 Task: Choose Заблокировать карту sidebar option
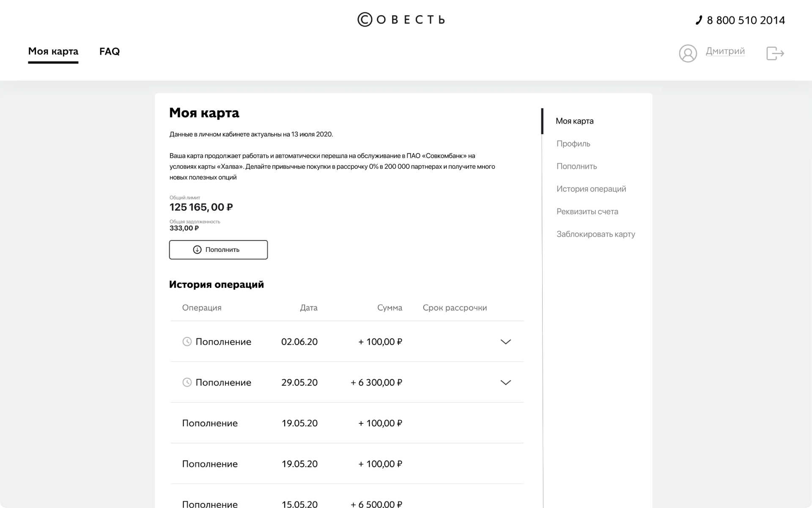click(x=595, y=234)
